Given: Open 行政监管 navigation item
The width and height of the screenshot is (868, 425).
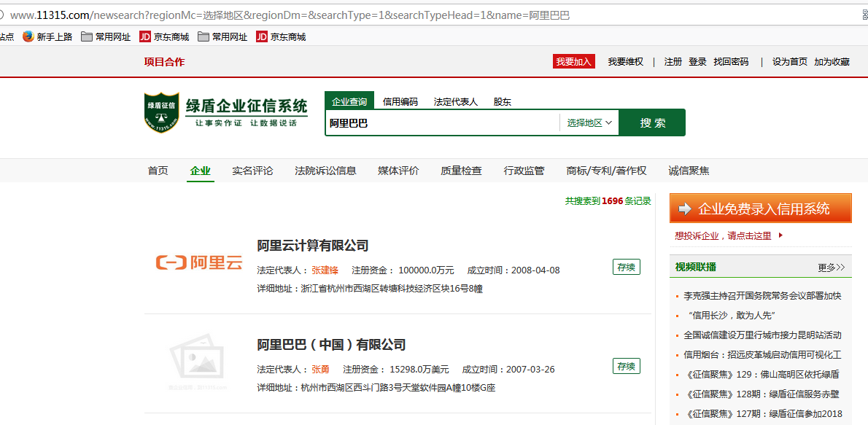Looking at the screenshot, I should 524,171.
